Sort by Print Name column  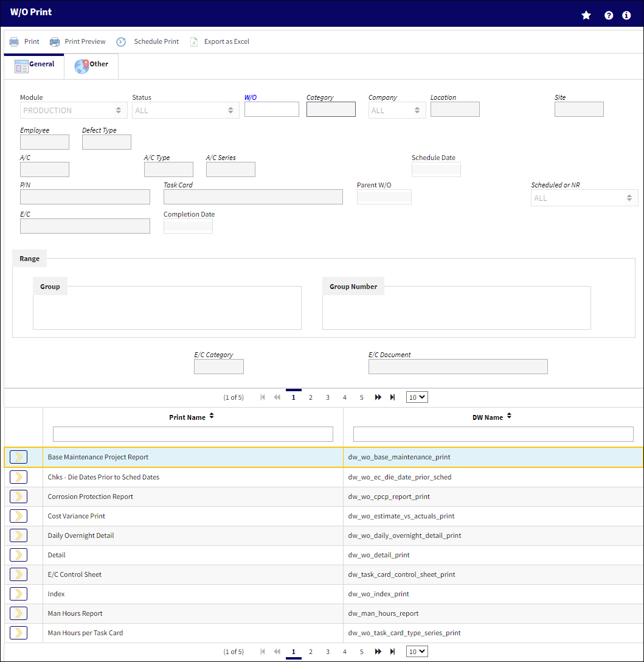click(212, 416)
